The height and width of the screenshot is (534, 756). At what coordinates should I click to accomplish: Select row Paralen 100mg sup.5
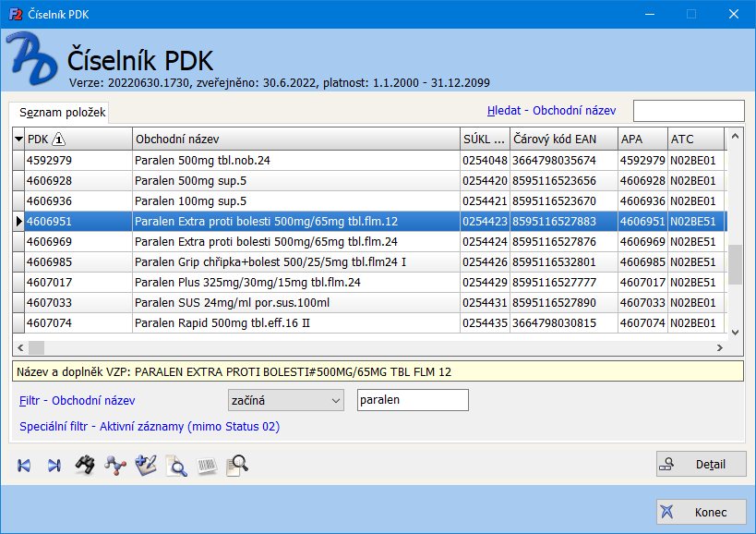tap(370, 200)
